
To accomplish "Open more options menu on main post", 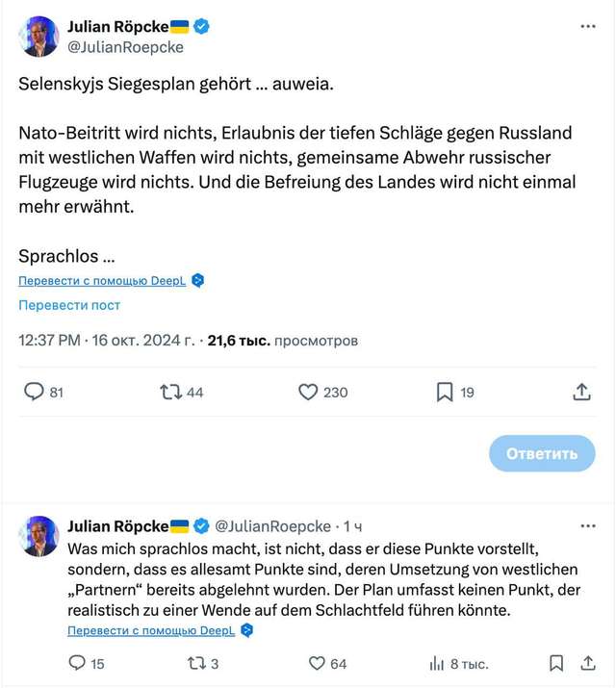I will click(588, 27).
